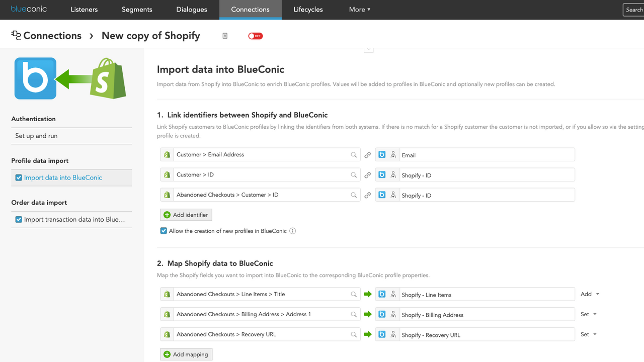Viewport: 644px width, 362px height.
Task: Click link icon in Email Address row
Action: click(x=368, y=155)
